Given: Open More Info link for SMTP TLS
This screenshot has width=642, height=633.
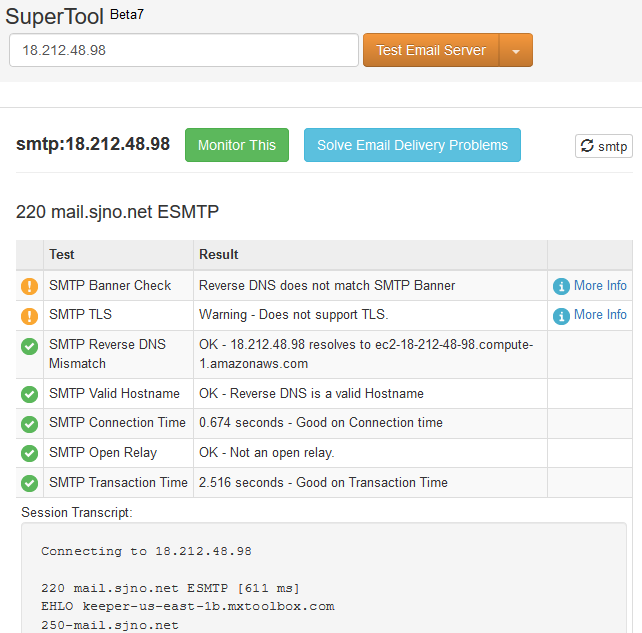Looking at the screenshot, I should (x=600, y=314).
